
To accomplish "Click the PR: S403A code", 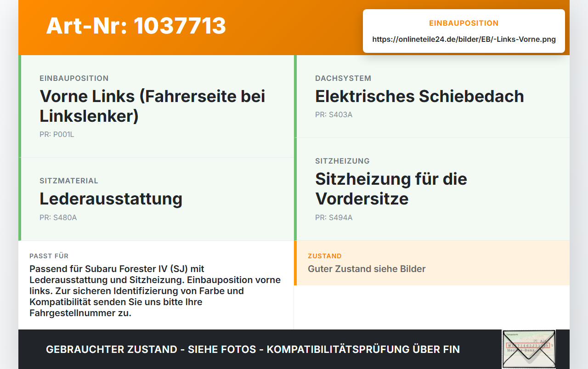I will 334,114.
